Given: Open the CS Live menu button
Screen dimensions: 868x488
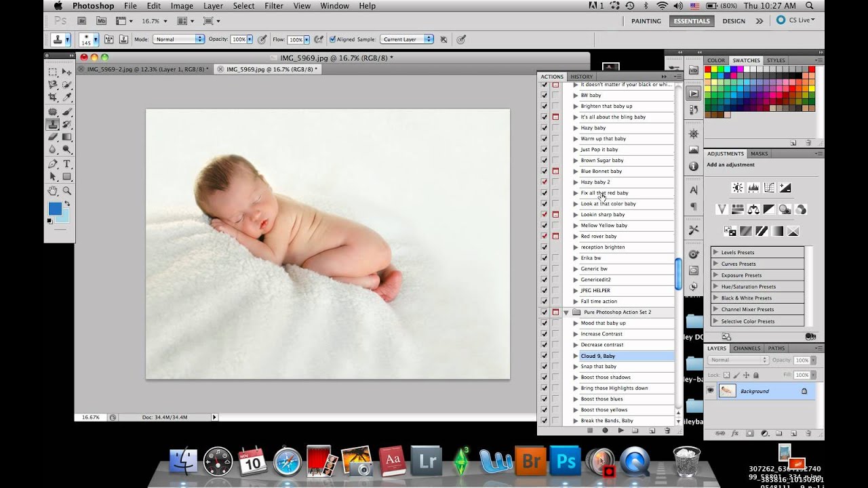Looking at the screenshot, I should (x=795, y=20).
